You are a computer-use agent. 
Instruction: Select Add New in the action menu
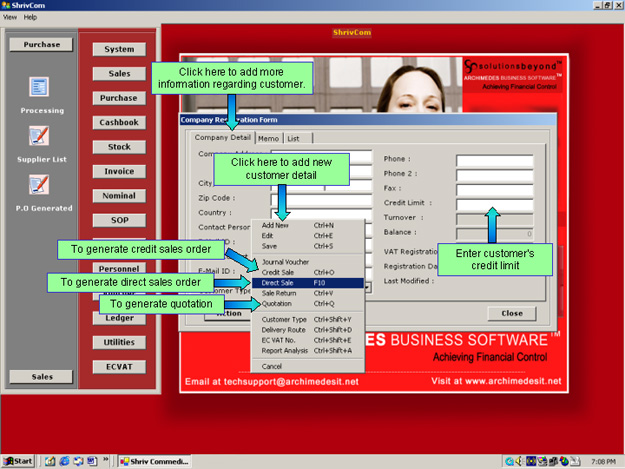[x=275, y=225]
